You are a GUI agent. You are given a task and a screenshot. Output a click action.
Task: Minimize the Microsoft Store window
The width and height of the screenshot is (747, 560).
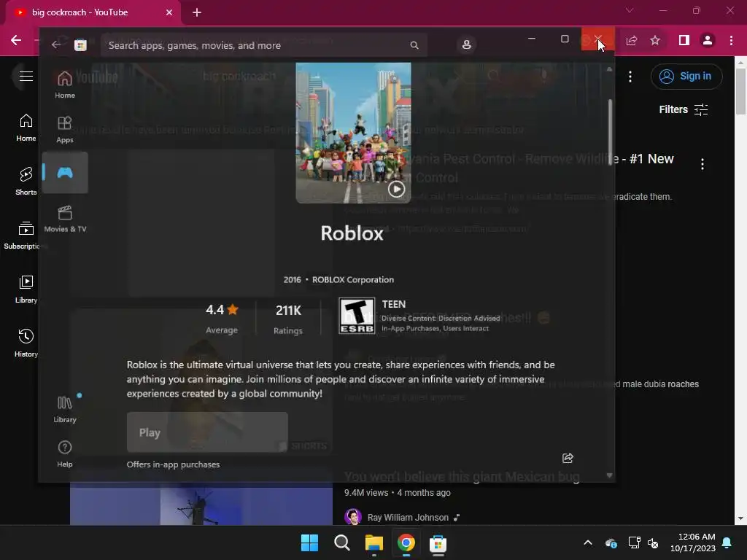532,39
